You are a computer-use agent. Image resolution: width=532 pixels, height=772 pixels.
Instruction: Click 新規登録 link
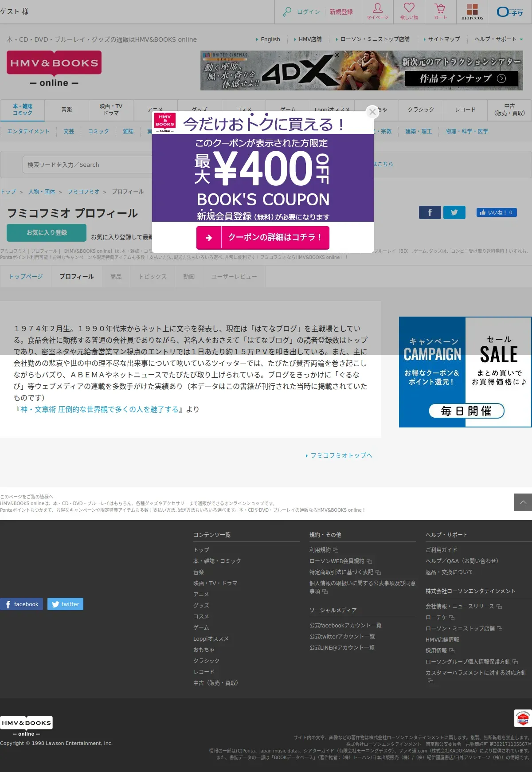coord(341,12)
